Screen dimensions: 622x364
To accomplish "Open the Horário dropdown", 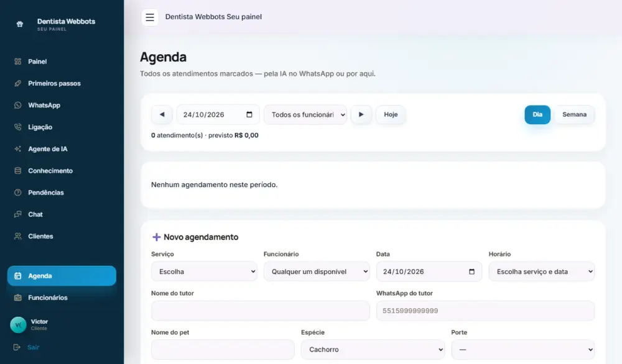I will tap(542, 271).
